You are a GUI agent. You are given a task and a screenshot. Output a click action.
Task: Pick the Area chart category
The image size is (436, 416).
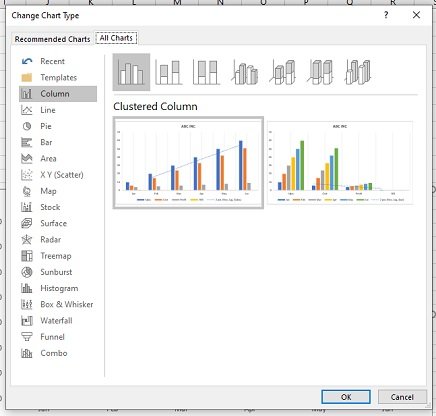tap(58, 159)
